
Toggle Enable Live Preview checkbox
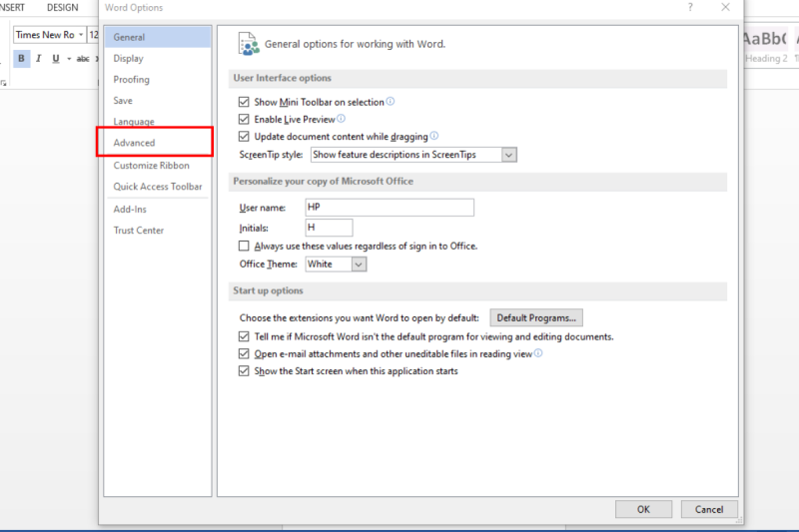click(244, 119)
